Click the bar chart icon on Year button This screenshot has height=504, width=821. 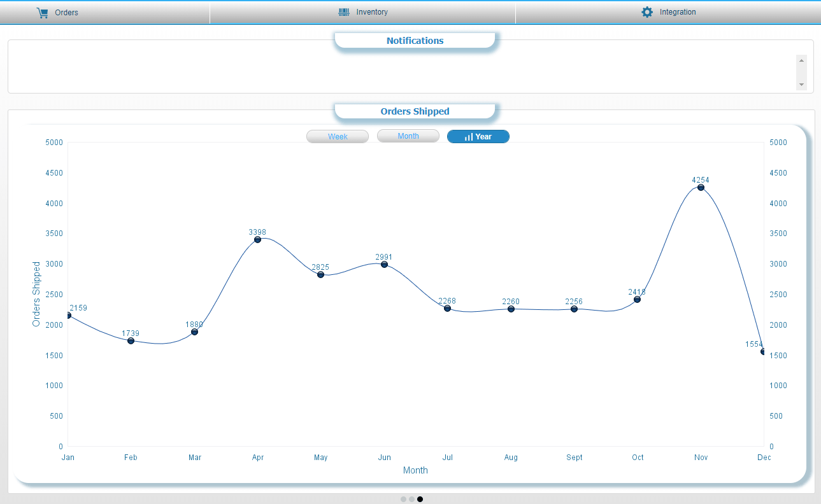click(x=469, y=137)
